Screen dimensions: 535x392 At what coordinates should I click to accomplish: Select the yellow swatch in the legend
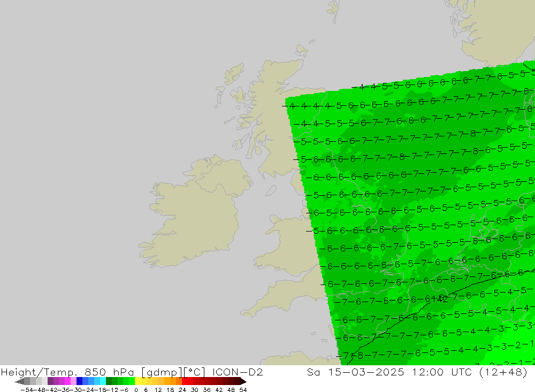point(137,381)
